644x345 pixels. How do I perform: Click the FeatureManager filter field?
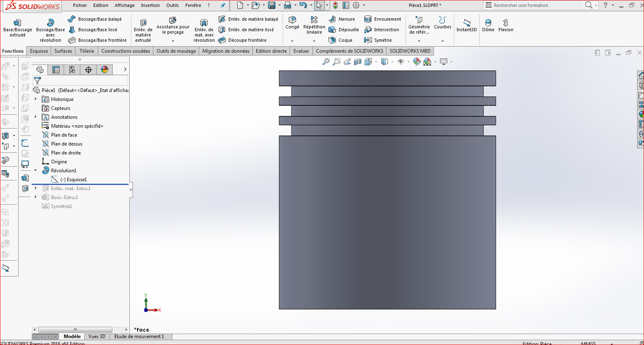81,80
